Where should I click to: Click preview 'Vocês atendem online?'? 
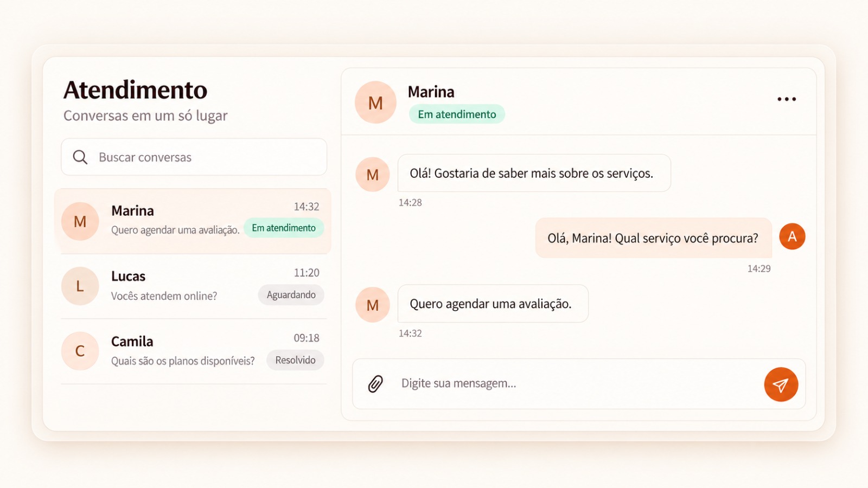(164, 296)
